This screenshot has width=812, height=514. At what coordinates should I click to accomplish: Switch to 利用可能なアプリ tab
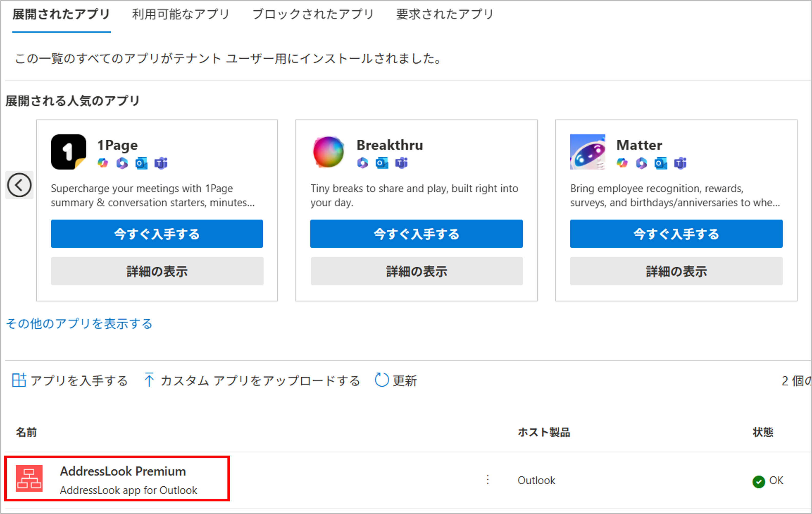point(181,14)
